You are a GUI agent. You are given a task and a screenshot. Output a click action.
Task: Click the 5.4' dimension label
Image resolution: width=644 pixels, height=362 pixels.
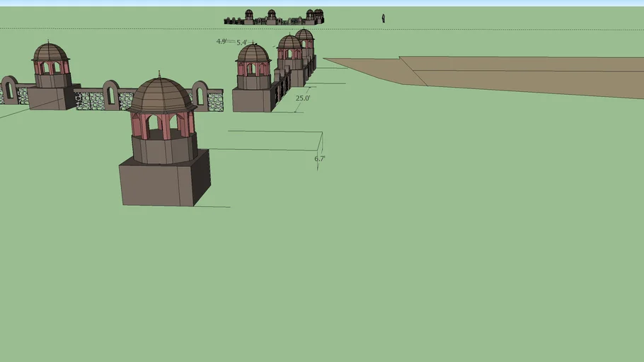click(x=242, y=43)
